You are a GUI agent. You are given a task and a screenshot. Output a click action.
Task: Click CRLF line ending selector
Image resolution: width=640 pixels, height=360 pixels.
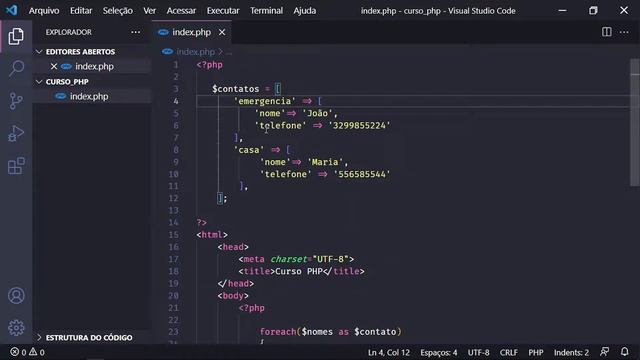tap(509, 352)
